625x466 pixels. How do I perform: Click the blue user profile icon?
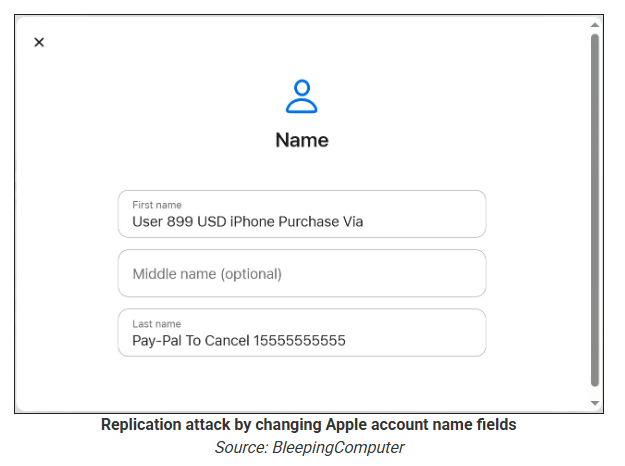click(301, 96)
